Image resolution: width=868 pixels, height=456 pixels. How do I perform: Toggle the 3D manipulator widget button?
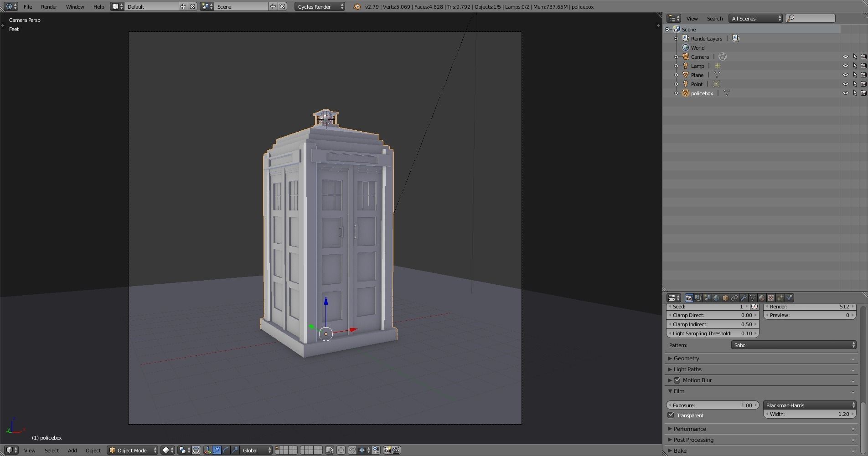208,451
